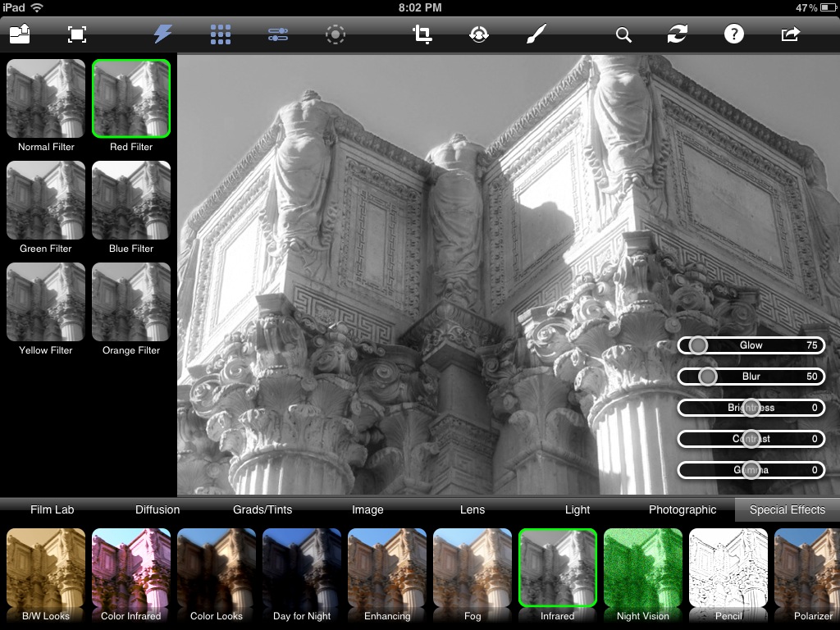The image size is (840, 630).
Task: Show the parameter sliders icon
Action: pyautogui.click(x=278, y=34)
